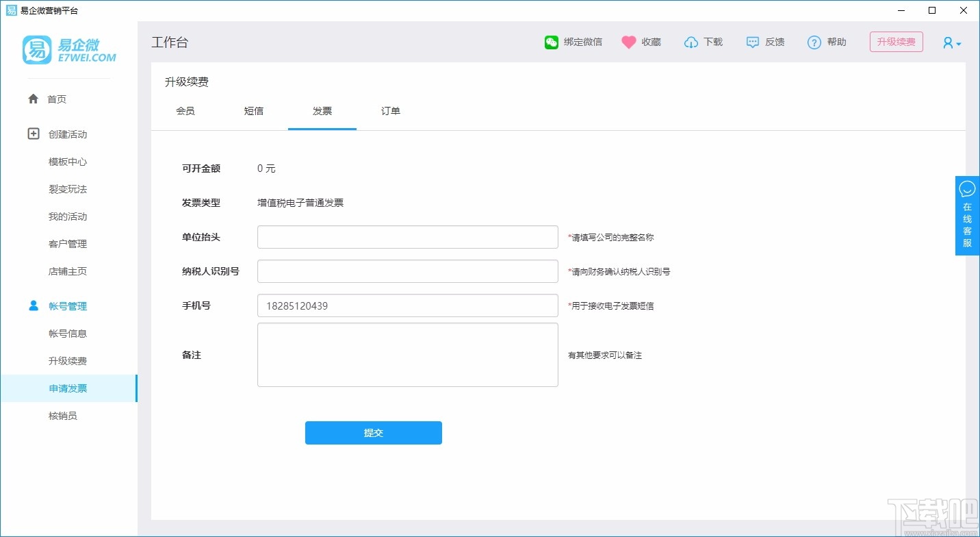This screenshot has width=980, height=537.
Task: Click the 绑定微信 WeChat icon
Action: click(x=551, y=42)
